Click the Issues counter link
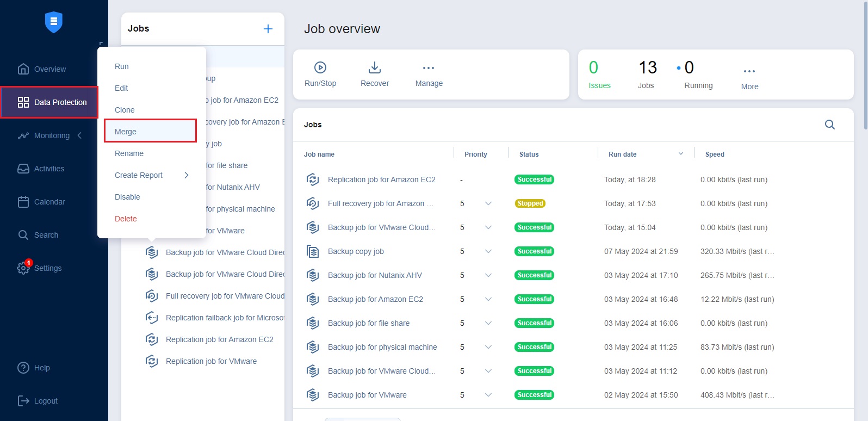Image resolution: width=868 pixels, height=421 pixels. [x=599, y=85]
